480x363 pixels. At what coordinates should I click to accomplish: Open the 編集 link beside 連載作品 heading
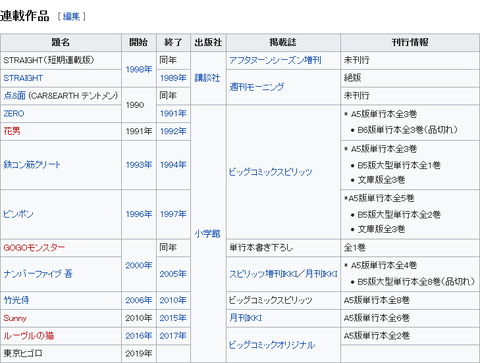[x=71, y=16]
